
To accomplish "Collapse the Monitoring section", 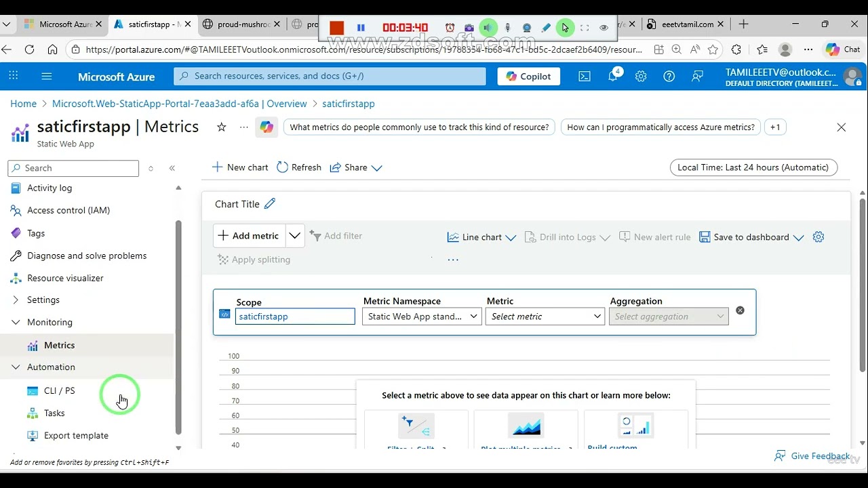I will tap(16, 323).
